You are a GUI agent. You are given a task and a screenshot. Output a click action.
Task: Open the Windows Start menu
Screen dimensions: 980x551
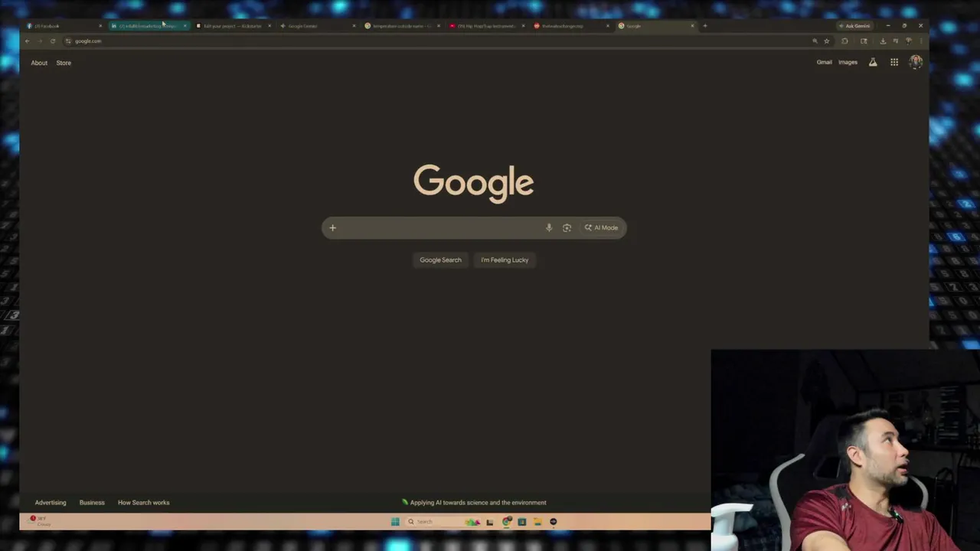395,522
